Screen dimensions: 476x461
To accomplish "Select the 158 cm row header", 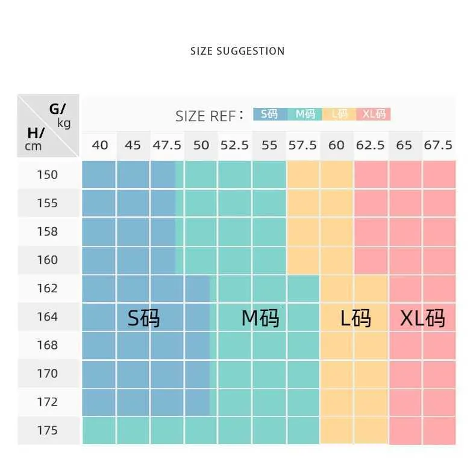I will coord(48,231).
